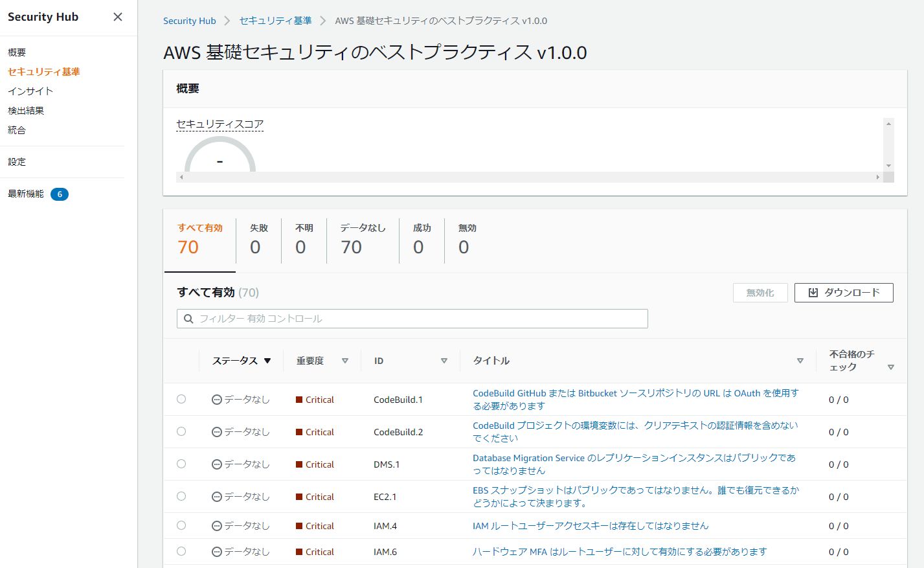Screen dimensions: 924x568
Task: Click the 無効化 button
Action: click(x=760, y=293)
